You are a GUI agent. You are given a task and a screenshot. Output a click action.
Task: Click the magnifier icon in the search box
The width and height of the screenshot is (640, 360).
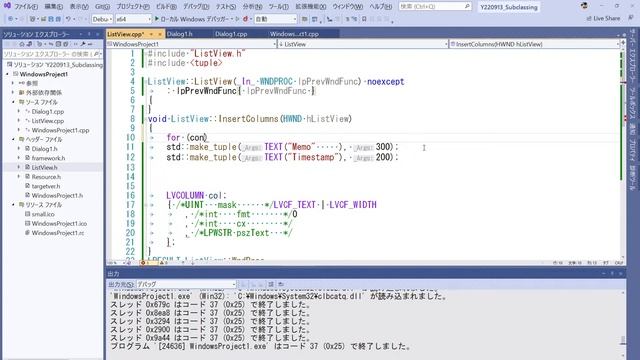pyautogui.click(x=467, y=6)
